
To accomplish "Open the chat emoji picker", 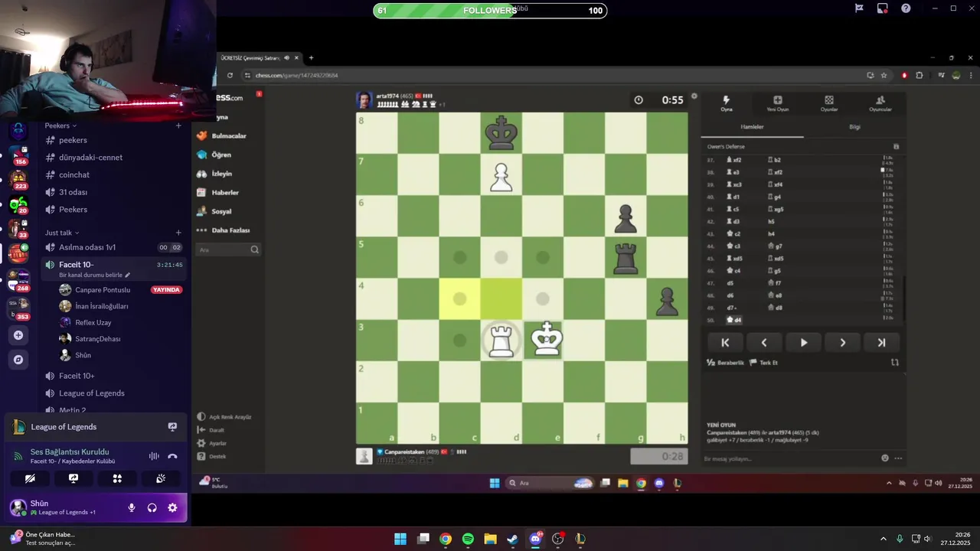I will [x=885, y=458].
